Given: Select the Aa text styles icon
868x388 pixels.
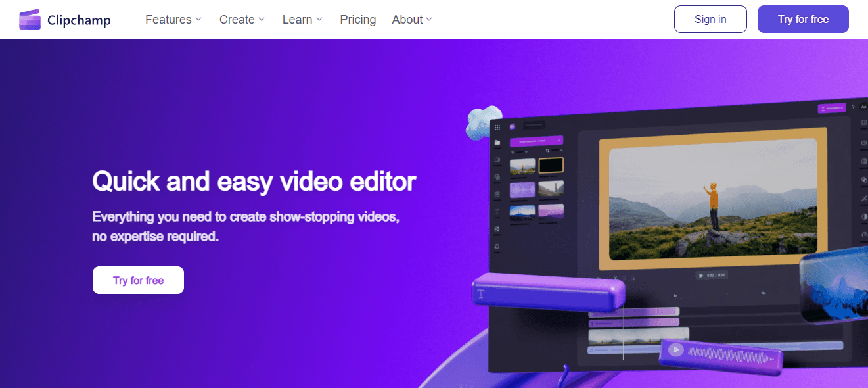Looking at the screenshot, I should tap(863, 106).
